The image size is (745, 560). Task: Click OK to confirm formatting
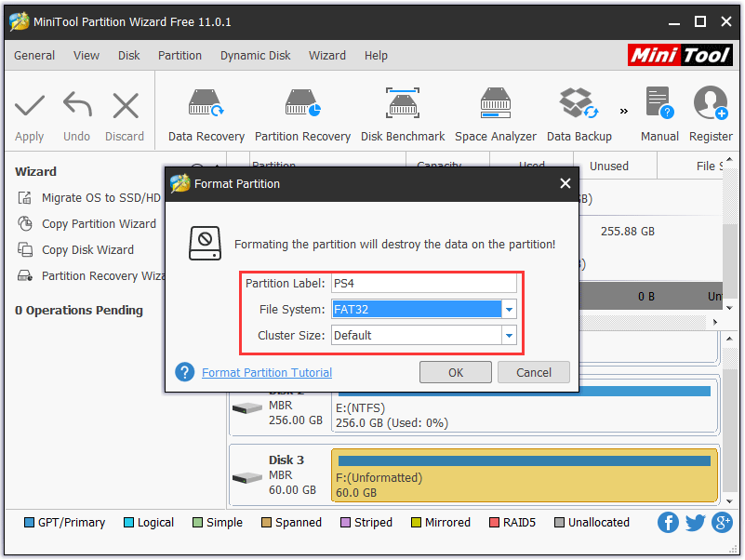click(456, 372)
